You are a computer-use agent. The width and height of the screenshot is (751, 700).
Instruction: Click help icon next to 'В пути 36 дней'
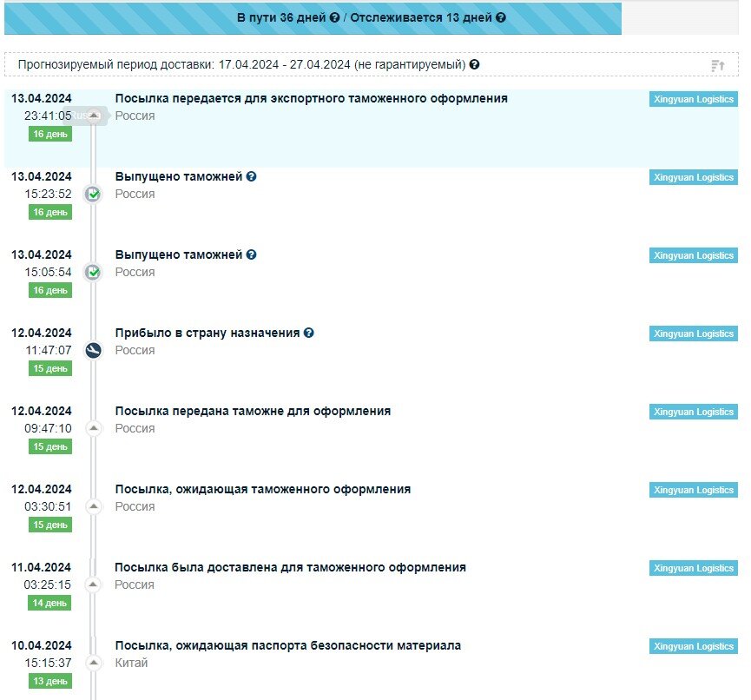point(335,17)
